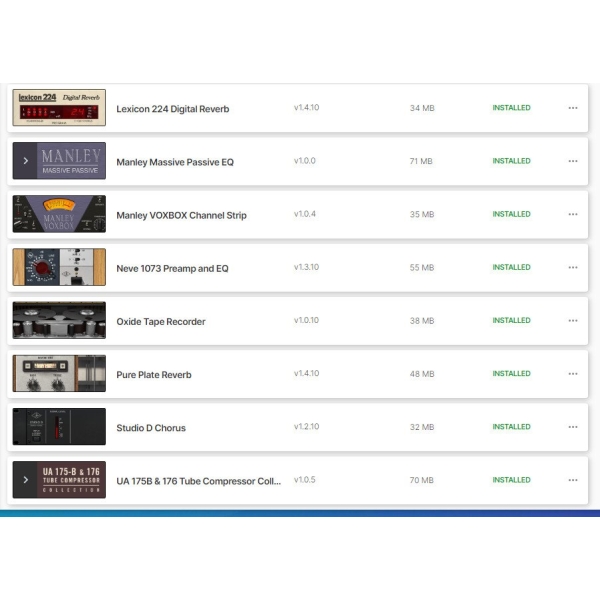Click the Oxide Tape Recorder thumbnail
600x600 pixels.
point(59,320)
